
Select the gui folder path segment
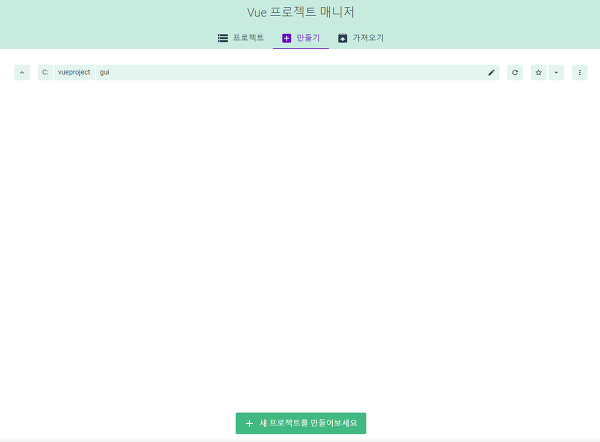tap(104, 72)
